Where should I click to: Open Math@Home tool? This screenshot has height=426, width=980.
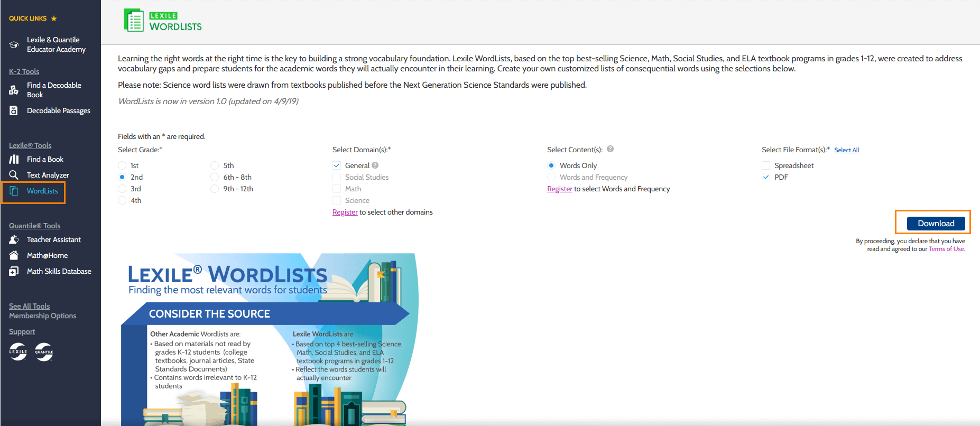pos(47,255)
